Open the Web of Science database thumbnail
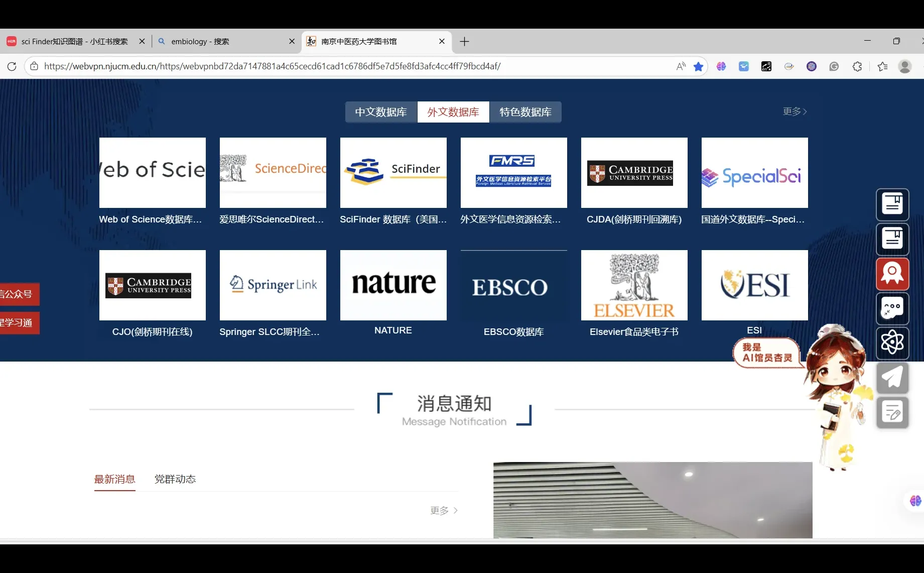 pos(153,173)
